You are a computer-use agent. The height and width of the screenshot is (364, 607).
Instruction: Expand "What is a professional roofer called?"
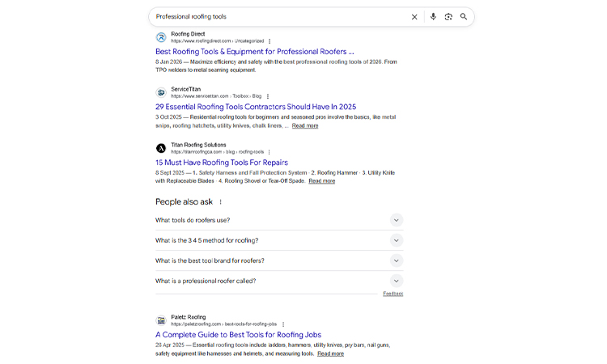coord(396,281)
